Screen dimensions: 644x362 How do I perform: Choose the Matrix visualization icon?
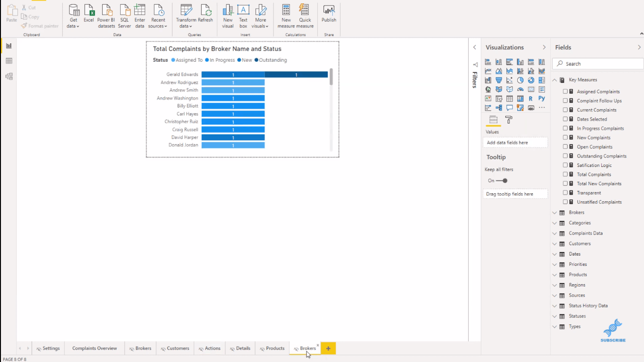(520, 99)
